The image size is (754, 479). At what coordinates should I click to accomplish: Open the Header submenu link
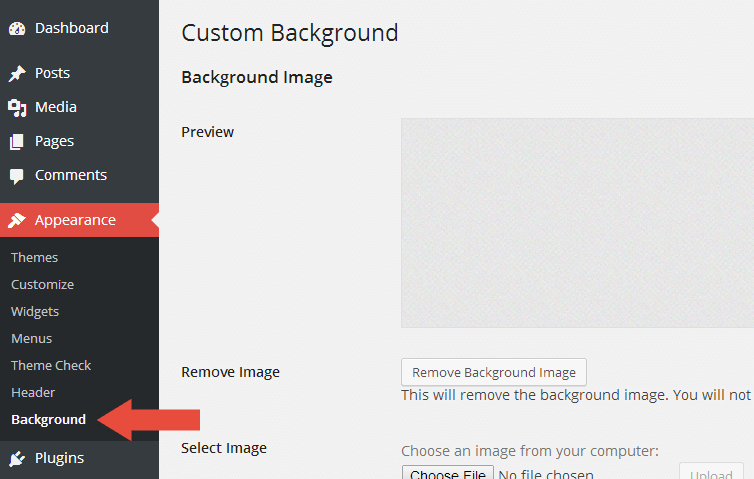[x=33, y=392]
